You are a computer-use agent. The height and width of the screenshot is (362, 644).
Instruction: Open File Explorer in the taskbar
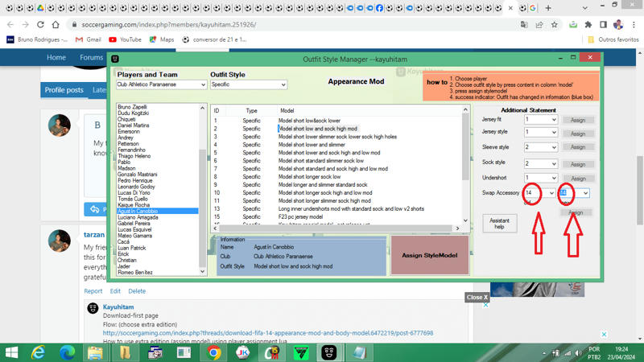(x=95, y=352)
